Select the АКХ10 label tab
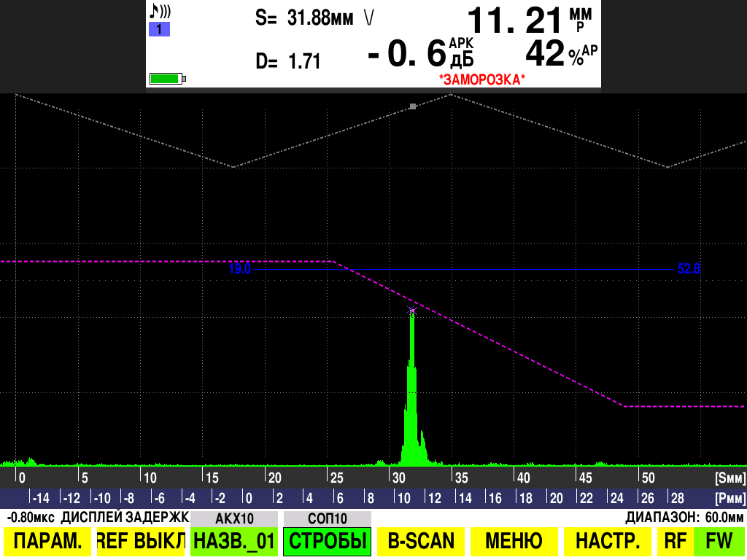 click(234, 518)
